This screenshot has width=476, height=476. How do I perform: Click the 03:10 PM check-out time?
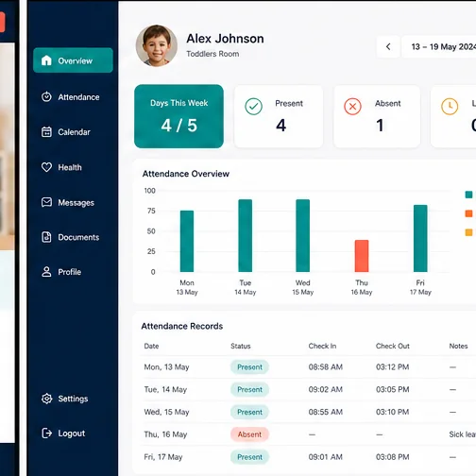tap(393, 412)
